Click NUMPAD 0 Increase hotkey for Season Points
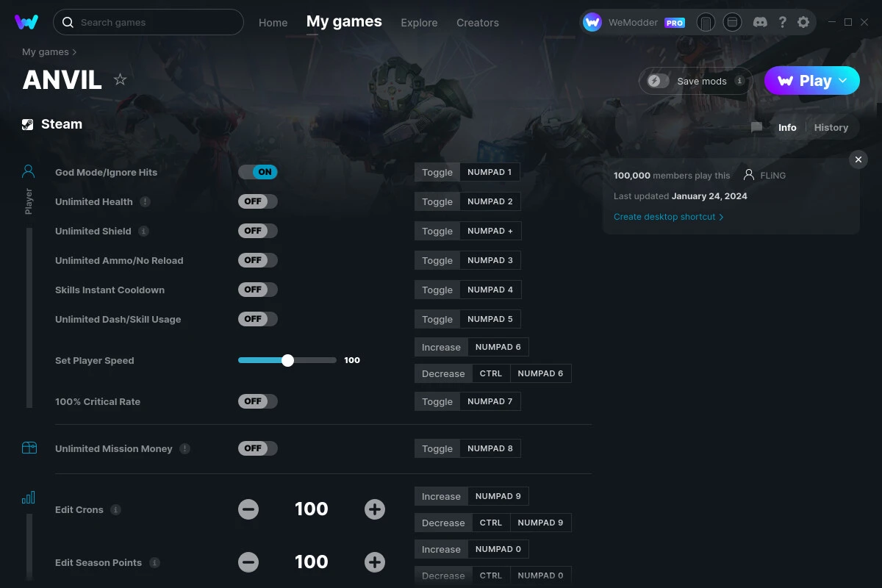Screen dimensions: 882x588 pyautogui.click(x=498, y=549)
